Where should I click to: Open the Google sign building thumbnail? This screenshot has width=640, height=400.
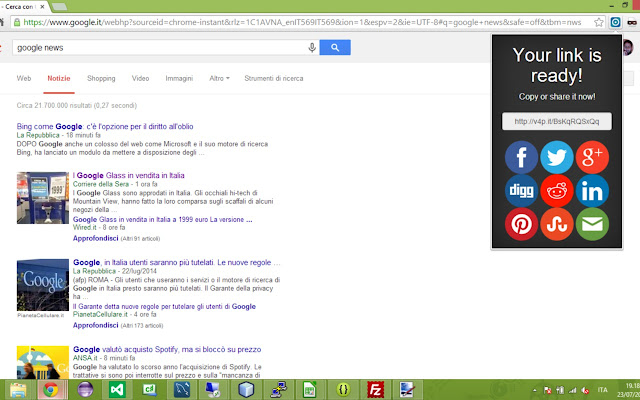[43, 285]
